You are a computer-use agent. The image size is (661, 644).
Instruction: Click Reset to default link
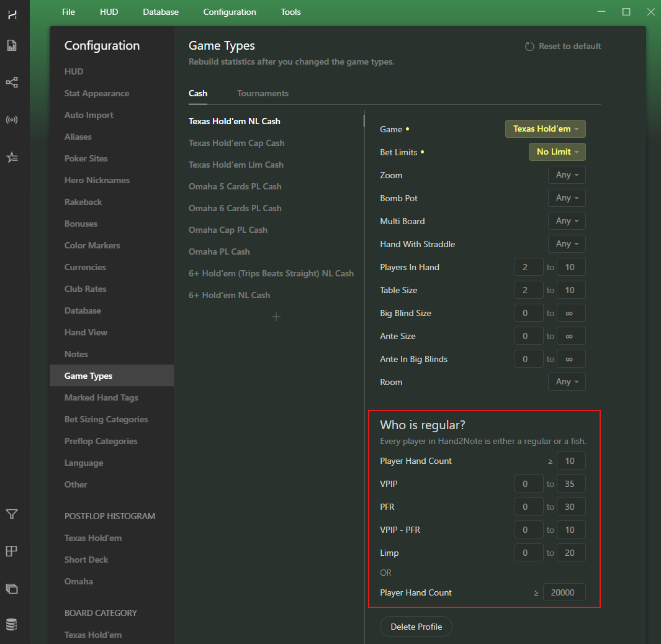pyautogui.click(x=570, y=46)
